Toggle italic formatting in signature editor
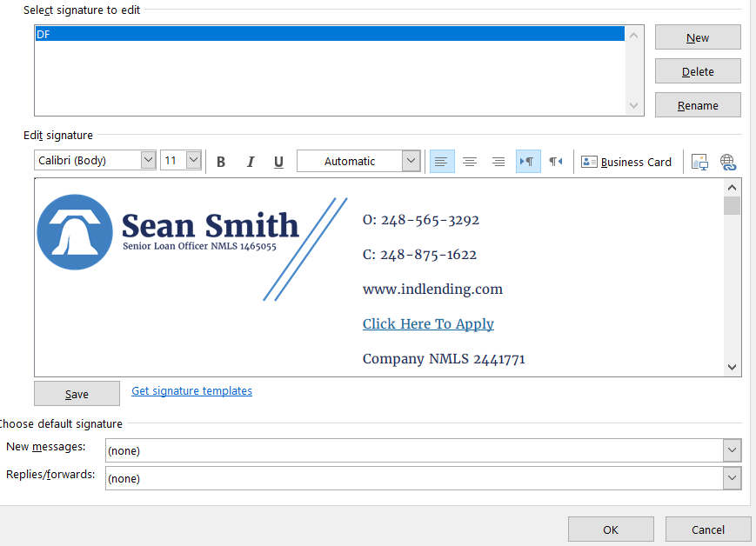 251,162
